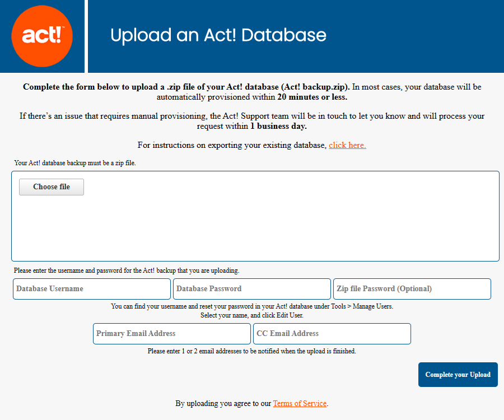Click the orange act! logo

[x=42, y=36]
